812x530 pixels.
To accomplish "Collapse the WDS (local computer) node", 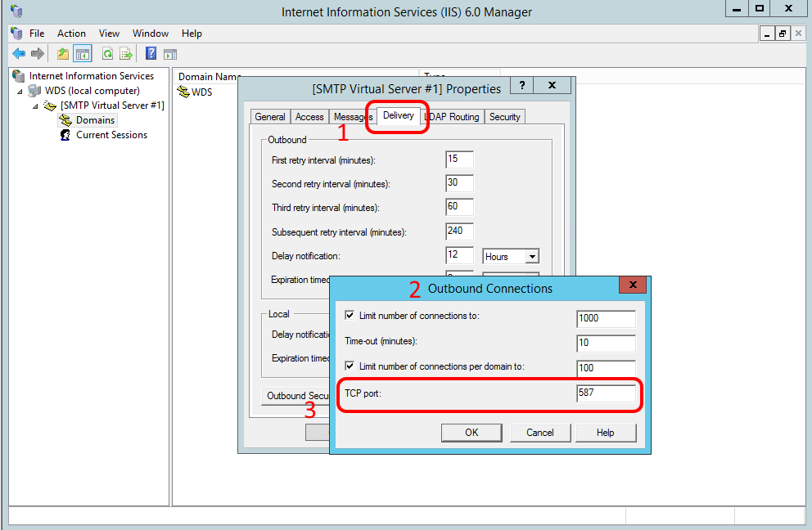I will [20, 92].
